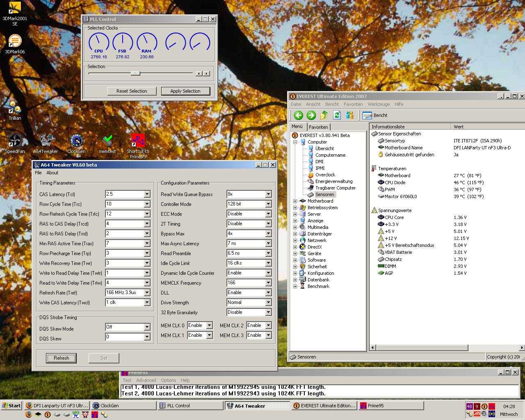
Task: Launch the 3DMark06 desktop icon
Action: 15,44
